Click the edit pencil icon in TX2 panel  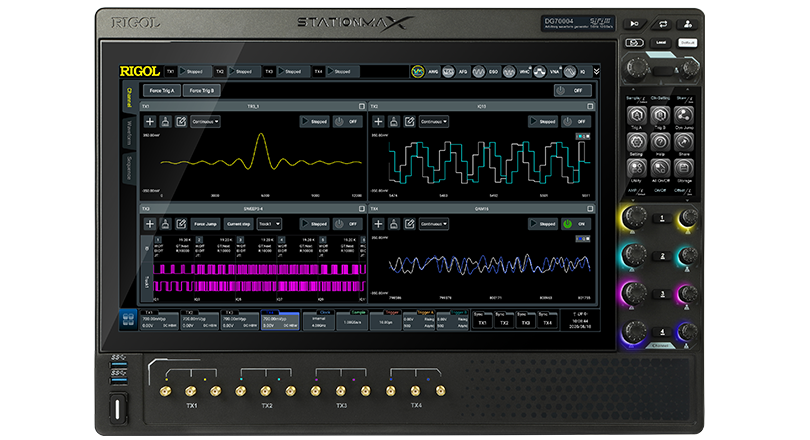pos(410,121)
